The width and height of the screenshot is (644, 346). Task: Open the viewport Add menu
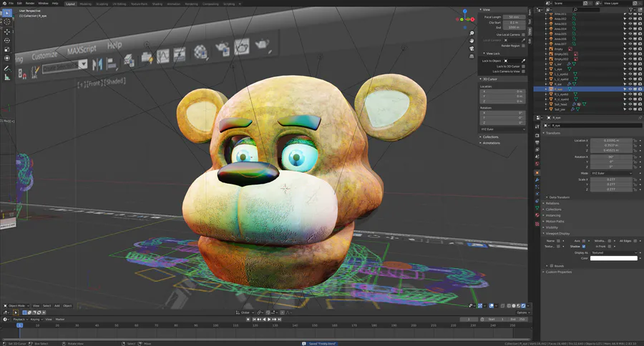57,306
